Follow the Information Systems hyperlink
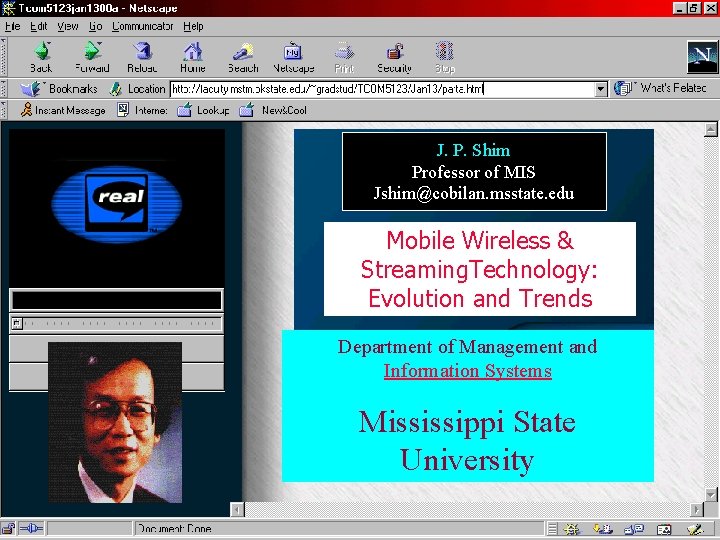Viewport: 720px width, 540px height. click(467, 371)
